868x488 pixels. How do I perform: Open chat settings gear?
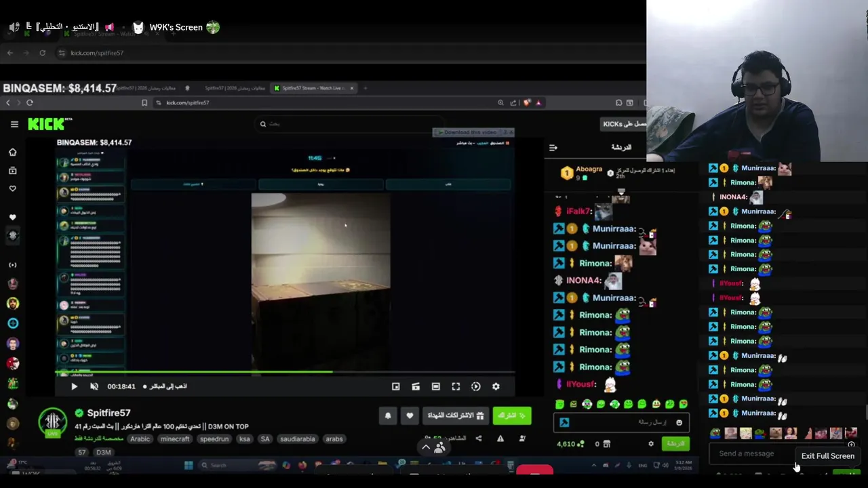[x=651, y=444]
